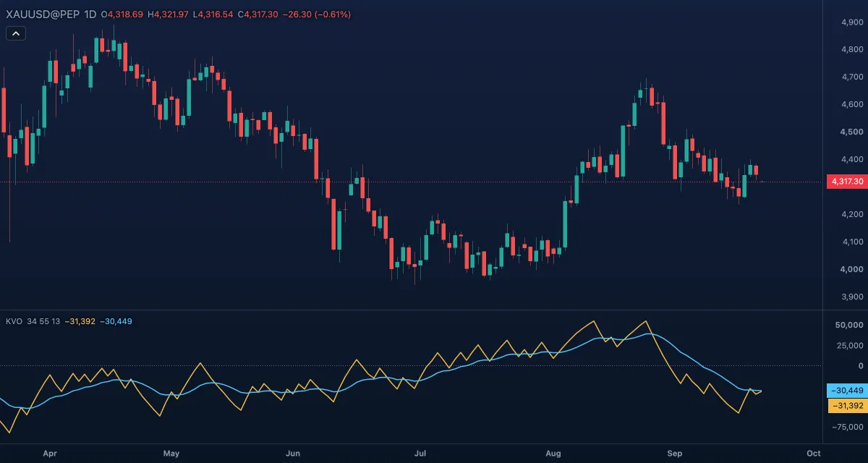Click the Apr label on time axis

click(x=50, y=454)
